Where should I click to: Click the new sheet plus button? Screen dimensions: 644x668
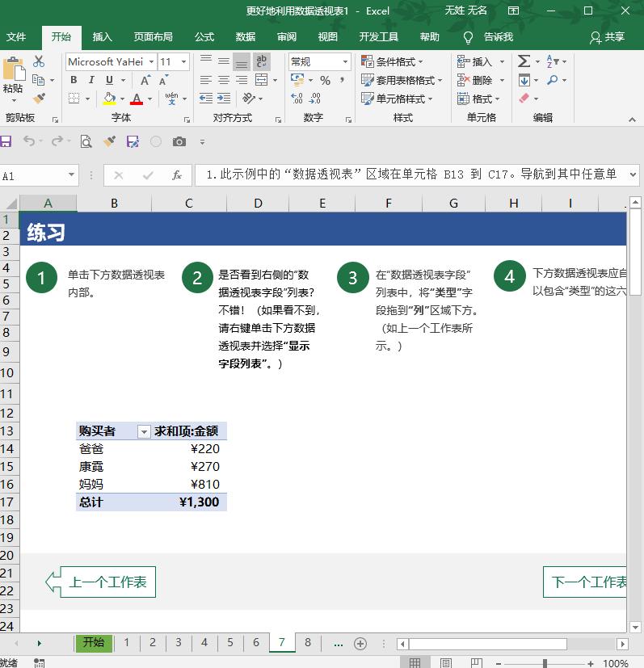pyautogui.click(x=360, y=644)
